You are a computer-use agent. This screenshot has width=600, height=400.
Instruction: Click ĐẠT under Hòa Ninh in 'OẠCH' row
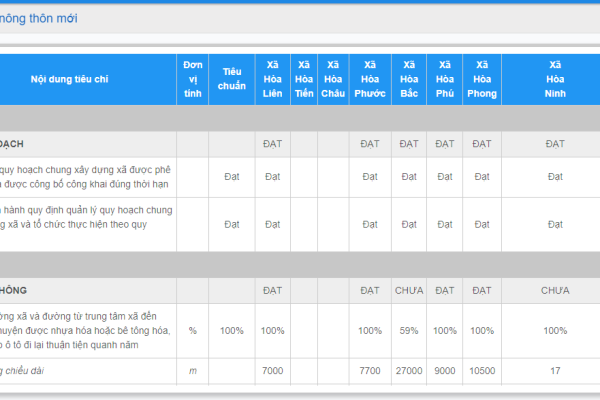[555, 144]
